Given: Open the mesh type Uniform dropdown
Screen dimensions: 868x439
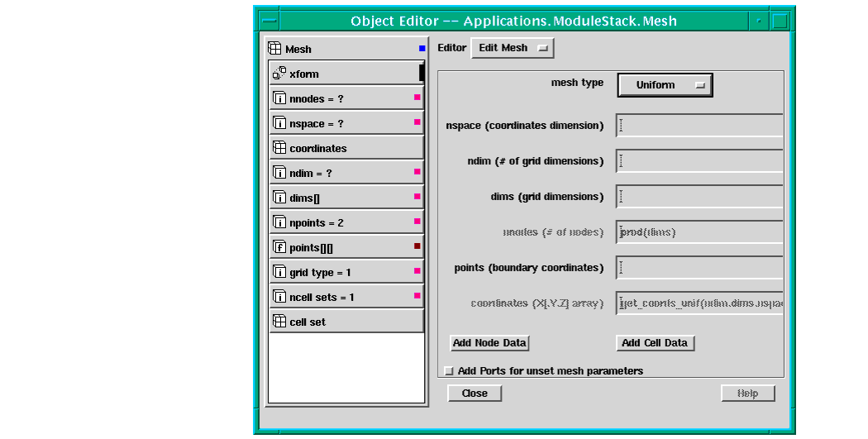Looking at the screenshot, I should click(x=664, y=84).
